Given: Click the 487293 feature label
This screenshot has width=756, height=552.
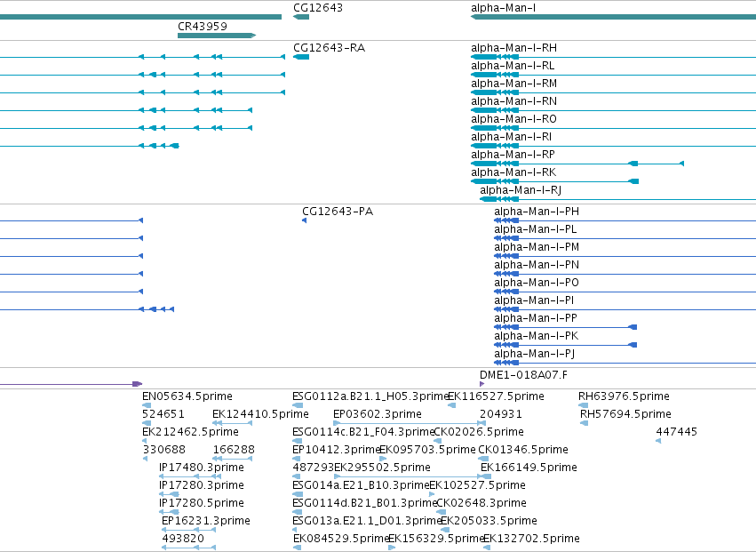Looking at the screenshot, I should tap(314, 468).
